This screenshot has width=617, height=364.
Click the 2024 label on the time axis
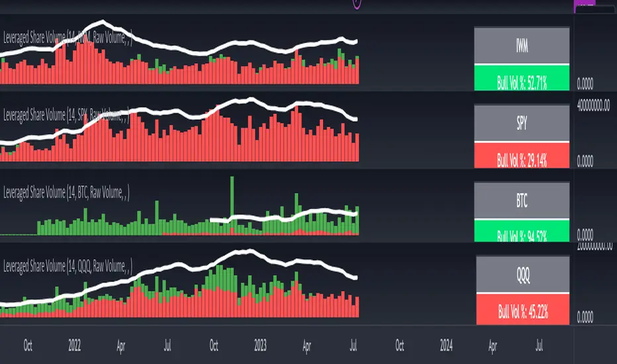coord(446,345)
